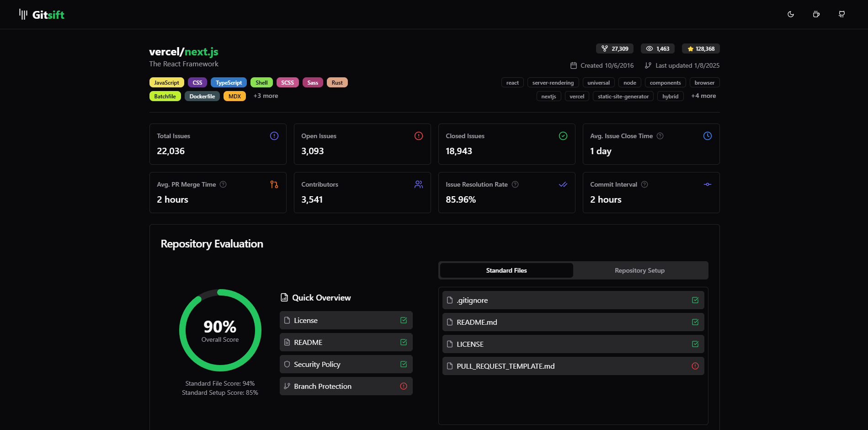Switch to the Repository Setup tab
Viewport: 868px width, 430px height.
[640, 270]
